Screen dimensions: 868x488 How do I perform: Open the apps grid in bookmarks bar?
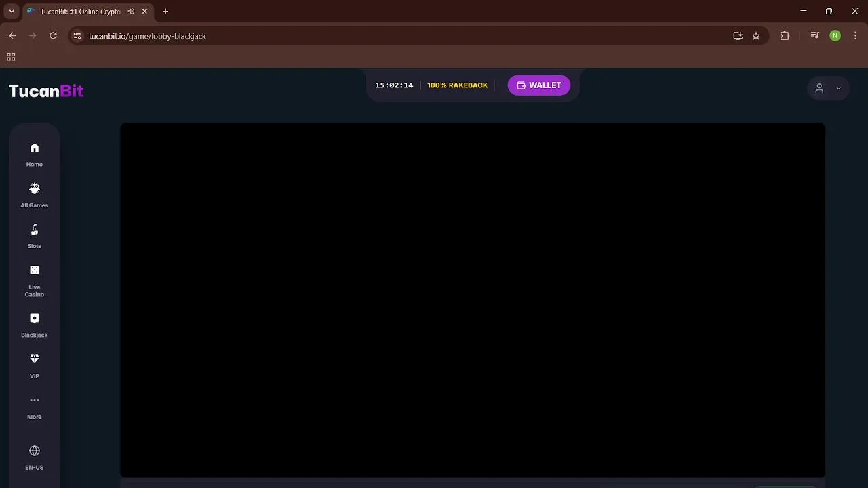pyautogui.click(x=11, y=57)
